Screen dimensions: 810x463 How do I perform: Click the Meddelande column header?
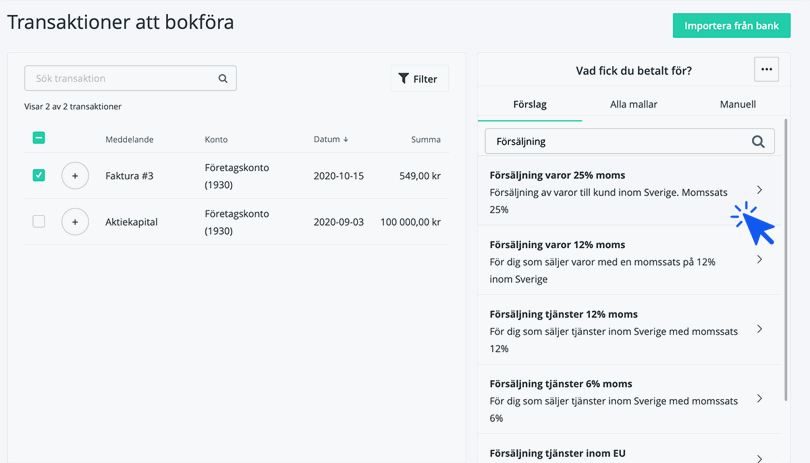pyautogui.click(x=129, y=140)
